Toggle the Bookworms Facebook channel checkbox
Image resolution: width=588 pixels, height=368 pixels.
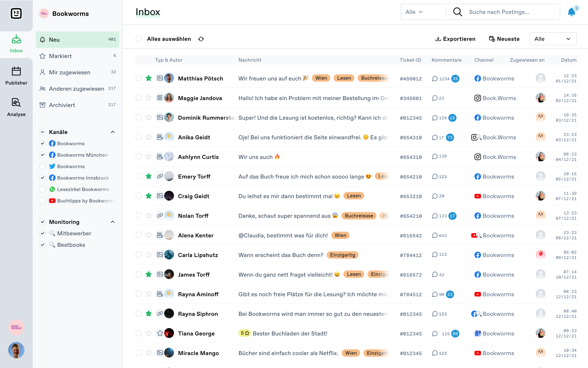pos(42,143)
